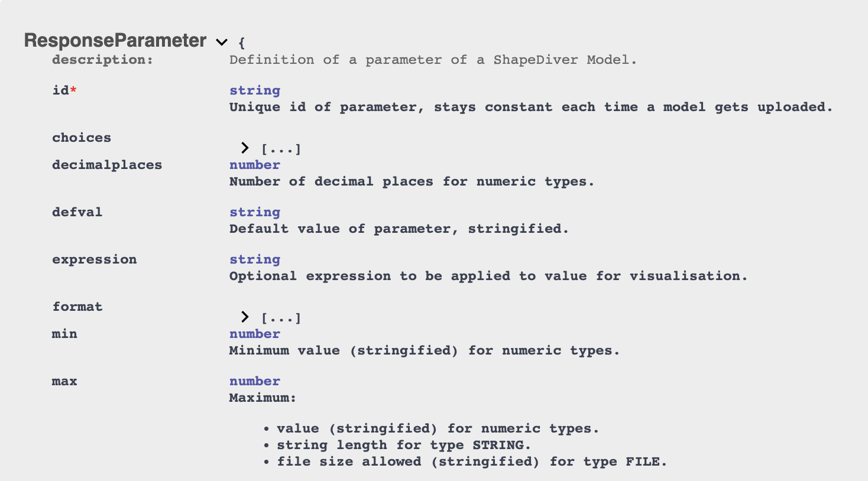
Task: Select the id property name
Action: pos(60,90)
